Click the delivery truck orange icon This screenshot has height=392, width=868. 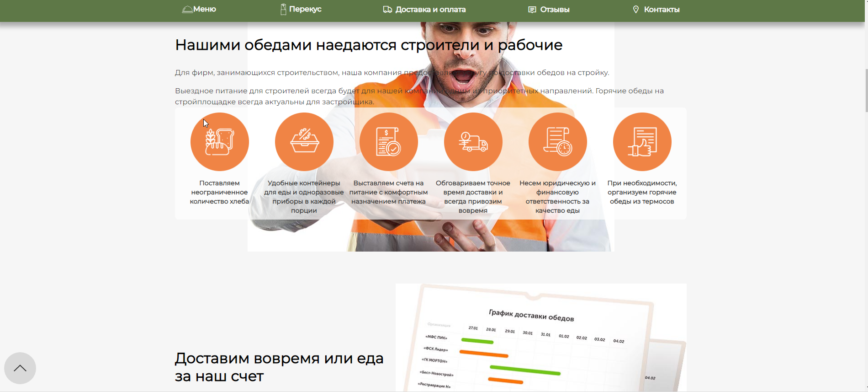473,142
